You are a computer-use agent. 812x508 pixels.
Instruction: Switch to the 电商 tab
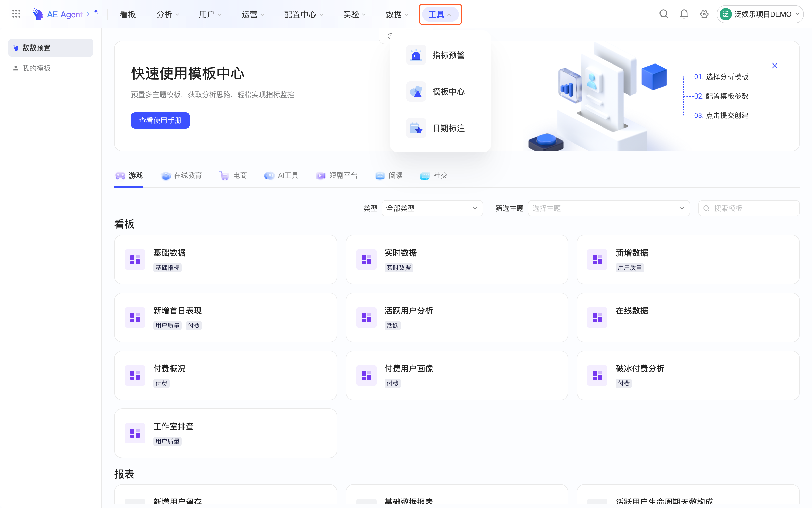point(233,175)
